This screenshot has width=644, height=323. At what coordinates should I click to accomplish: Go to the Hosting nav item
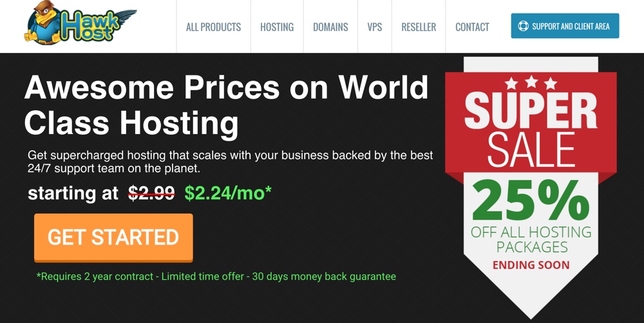277,27
